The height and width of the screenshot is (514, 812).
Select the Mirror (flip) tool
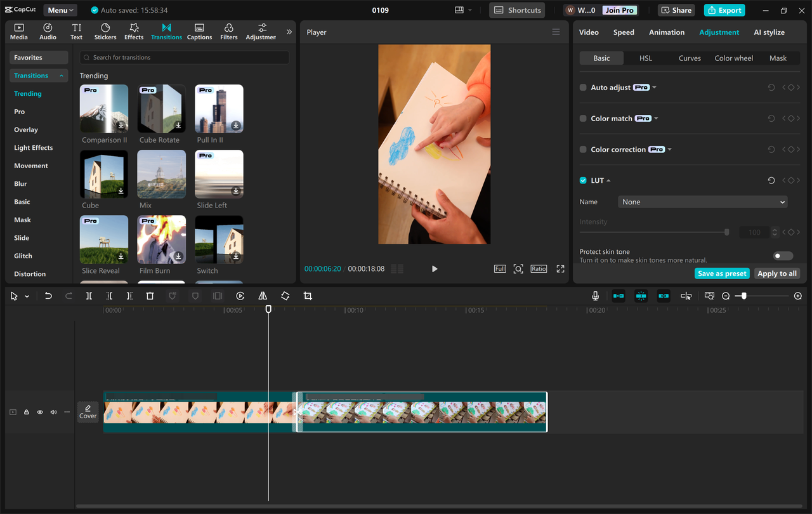pyautogui.click(x=263, y=296)
